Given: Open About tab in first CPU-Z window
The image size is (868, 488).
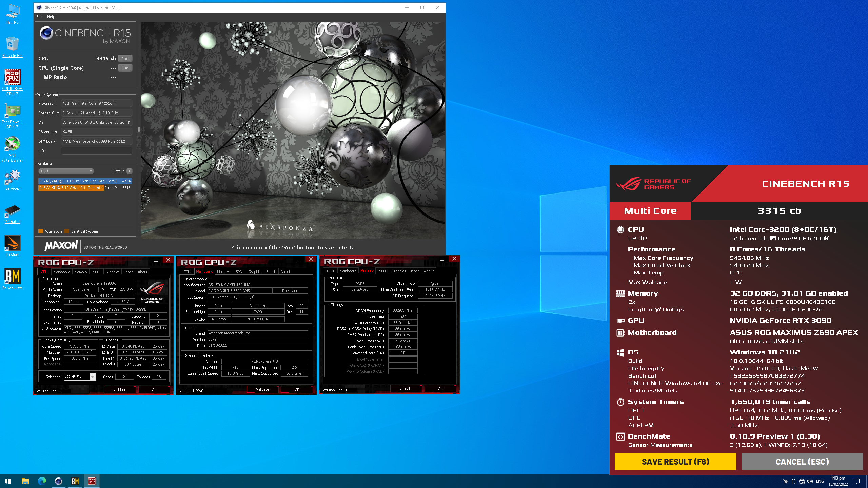Looking at the screenshot, I should pyautogui.click(x=143, y=272).
